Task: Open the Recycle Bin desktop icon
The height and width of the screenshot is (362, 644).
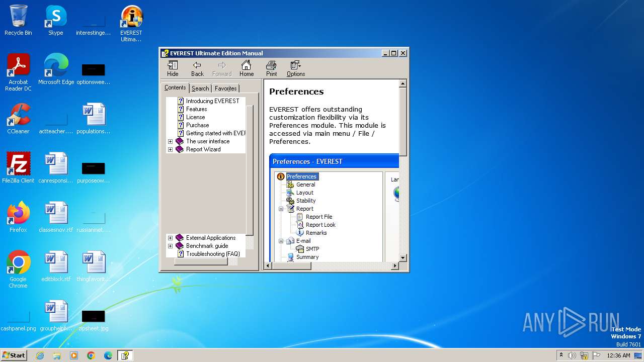Action: coord(18,21)
